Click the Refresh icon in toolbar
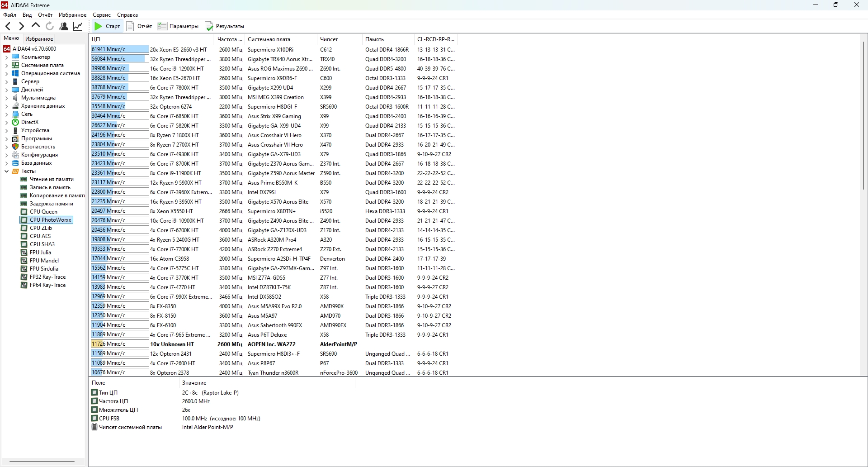 tap(50, 26)
